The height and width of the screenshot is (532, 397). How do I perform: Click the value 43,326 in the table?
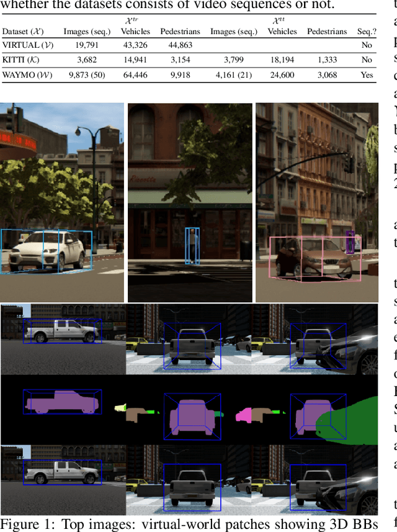coord(135,45)
